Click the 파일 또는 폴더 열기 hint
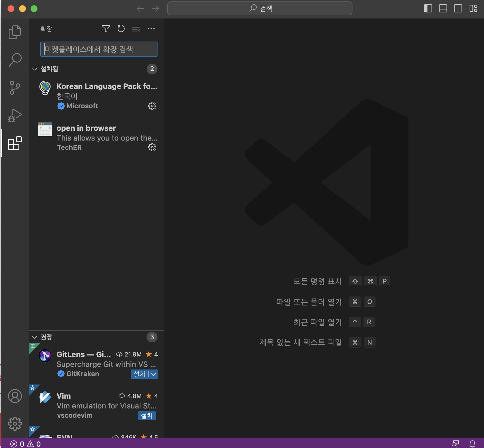The width and height of the screenshot is (484, 448). coord(309,302)
